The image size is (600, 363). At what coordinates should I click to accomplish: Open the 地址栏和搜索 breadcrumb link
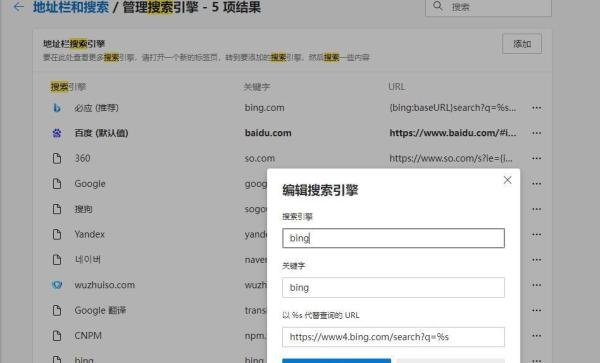[71, 7]
